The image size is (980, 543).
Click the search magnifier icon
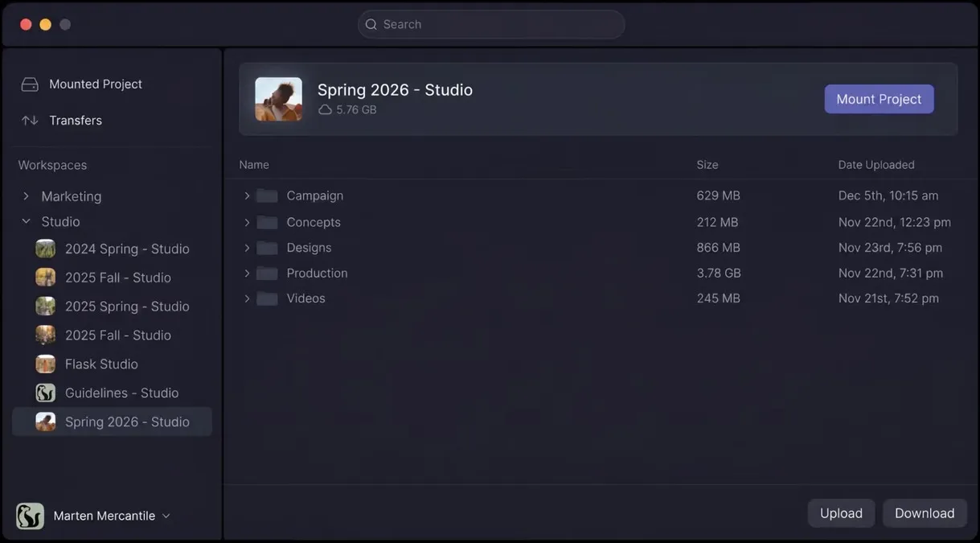click(x=371, y=24)
